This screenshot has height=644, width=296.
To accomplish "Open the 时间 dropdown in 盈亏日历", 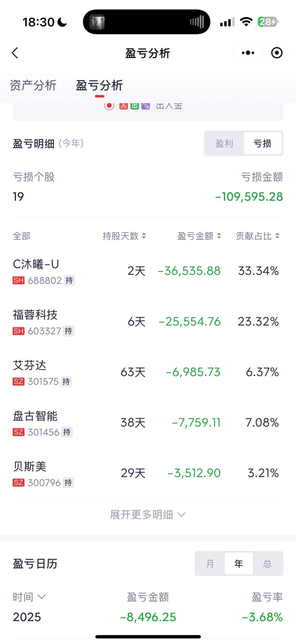I will click(x=29, y=597).
